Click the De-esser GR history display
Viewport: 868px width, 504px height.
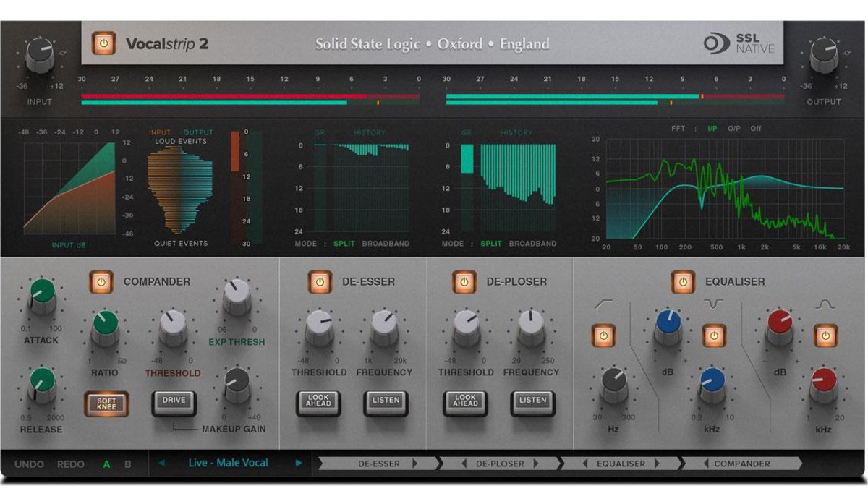362,188
